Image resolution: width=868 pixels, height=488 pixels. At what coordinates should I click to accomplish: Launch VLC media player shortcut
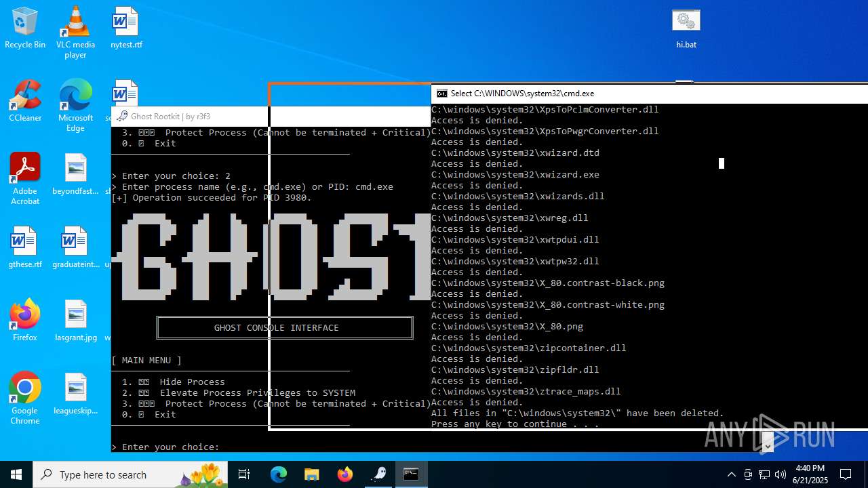(x=75, y=33)
